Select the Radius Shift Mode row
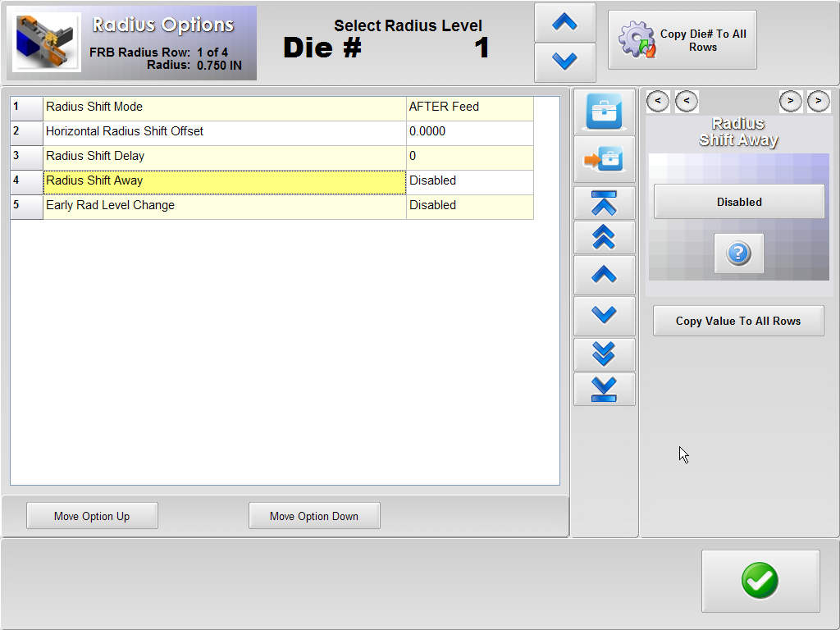This screenshot has height=630, width=840. (223, 107)
